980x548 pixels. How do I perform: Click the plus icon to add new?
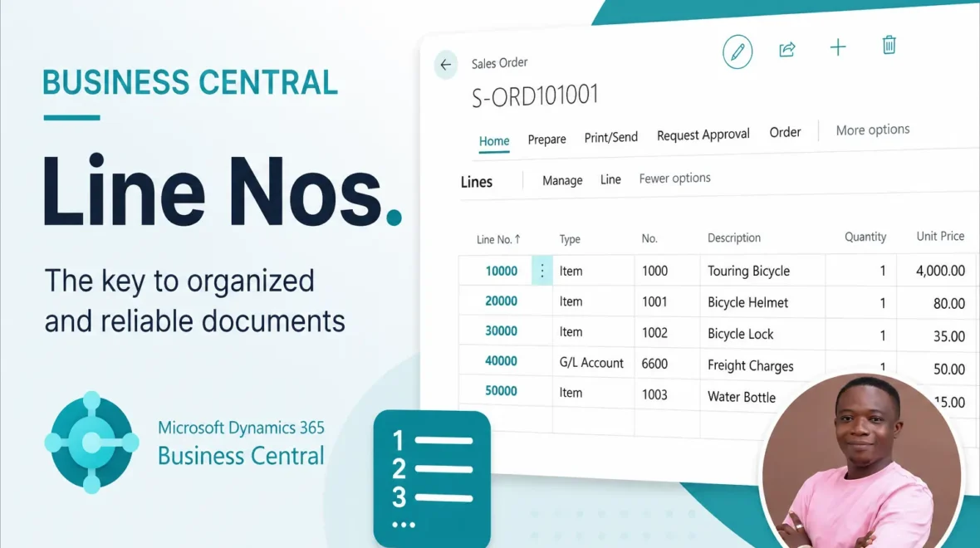[x=837, y=47]
